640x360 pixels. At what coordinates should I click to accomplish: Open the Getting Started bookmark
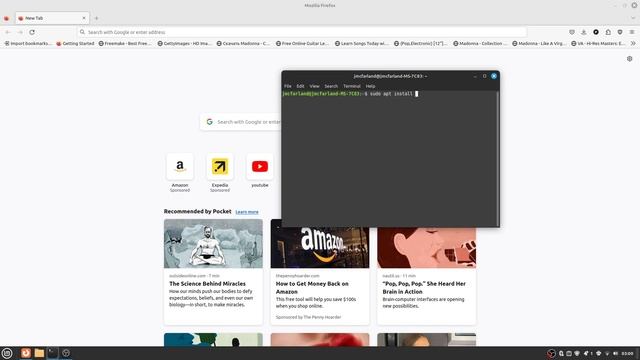coord(75,43)
